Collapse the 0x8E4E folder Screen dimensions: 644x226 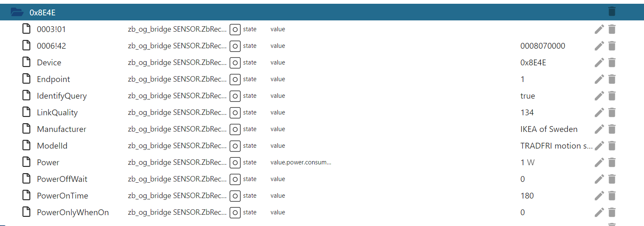(x=17, y=12)
